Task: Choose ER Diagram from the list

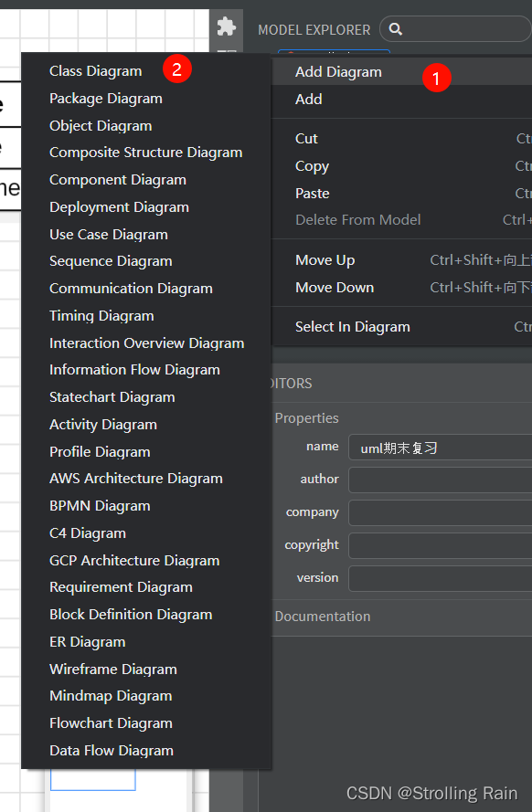Action: (x=87, y=641)
